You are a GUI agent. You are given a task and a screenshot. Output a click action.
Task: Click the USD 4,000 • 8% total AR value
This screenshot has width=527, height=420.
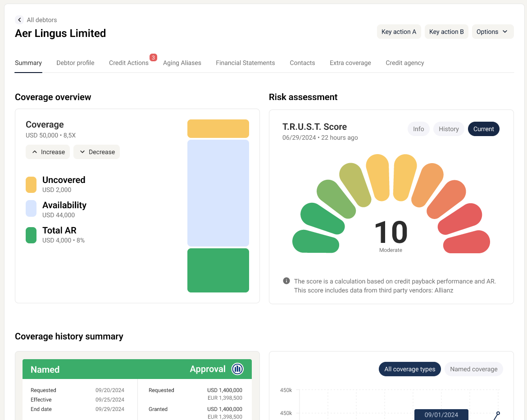(x=64, y=241)
